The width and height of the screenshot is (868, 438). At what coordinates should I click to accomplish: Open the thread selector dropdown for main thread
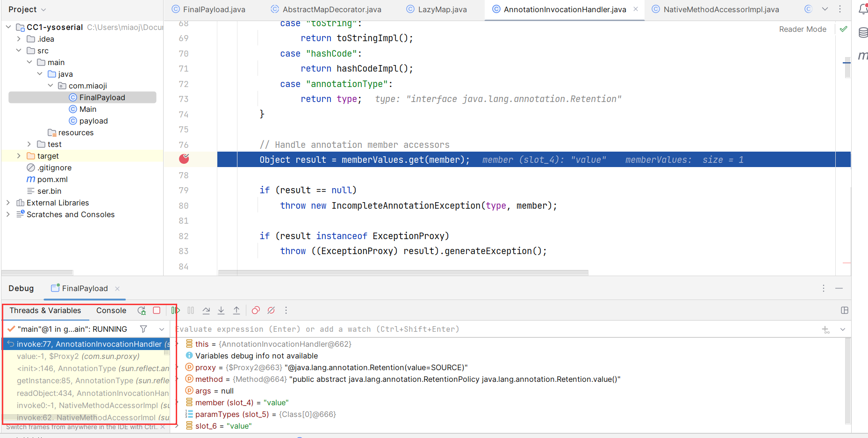(x=161, y=329)
